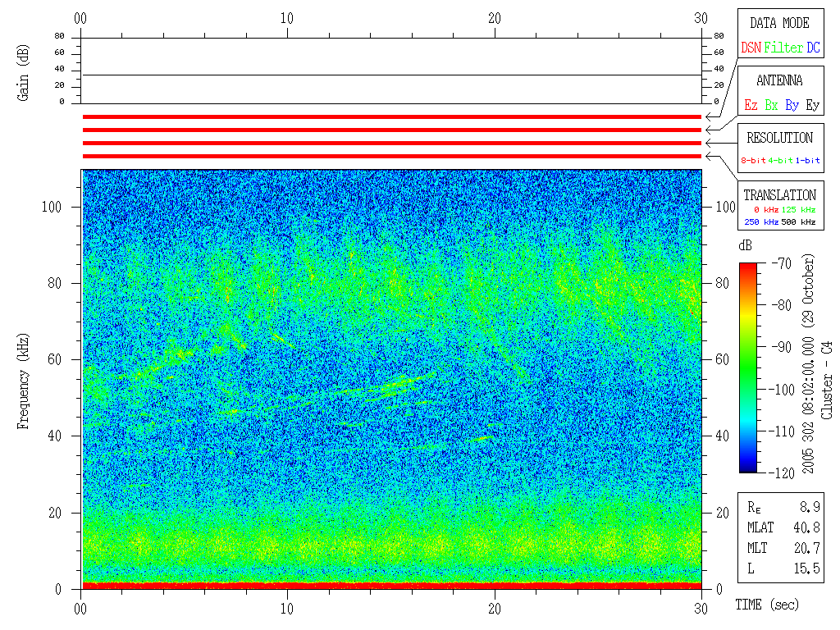The width and height of the screenshot is (840, 630).
Task: Click the fourth red translation status bar
Action: click(x=392, y=157)
